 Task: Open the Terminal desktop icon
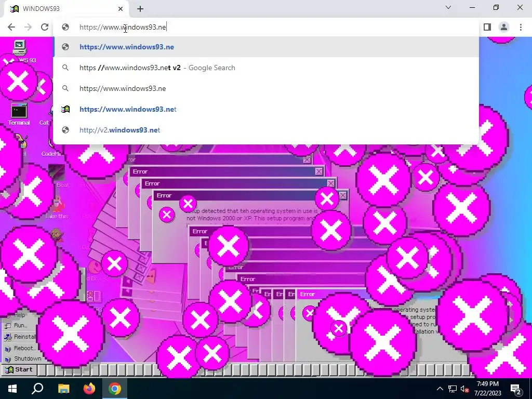[19, 115]
